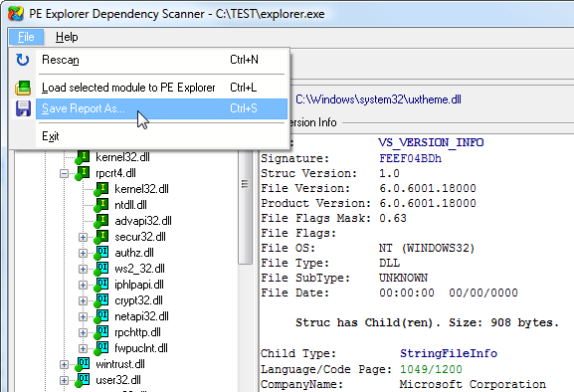Screen dimensions: 574x392
Task: Click the floppy disk Save Report icon
Action: [23, 108]
